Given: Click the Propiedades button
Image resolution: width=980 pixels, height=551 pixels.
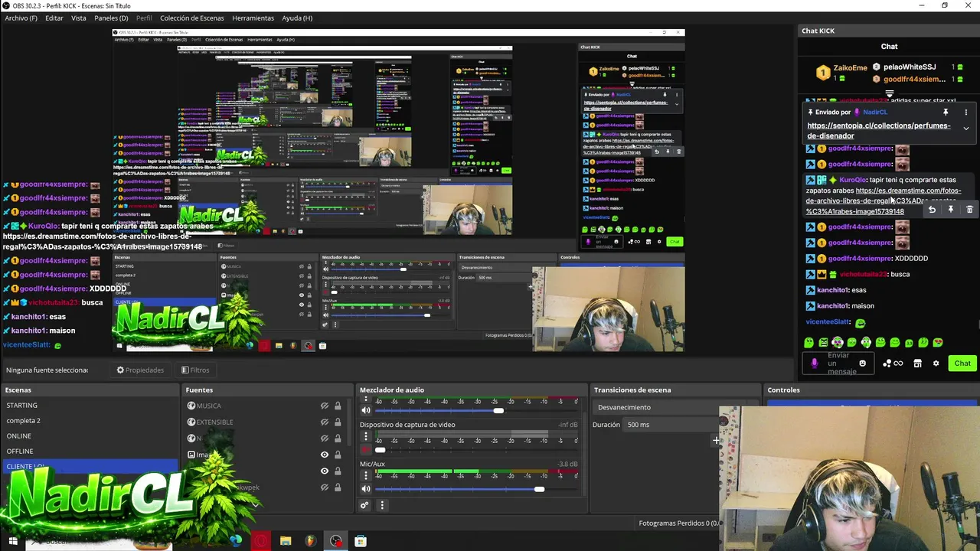Looking at the screenshot, I should click(140, 370).
